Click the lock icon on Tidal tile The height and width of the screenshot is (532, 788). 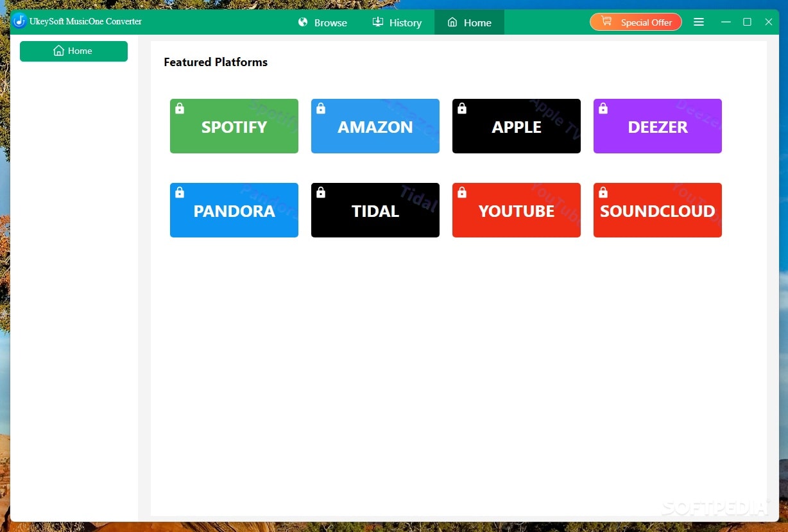321,193
